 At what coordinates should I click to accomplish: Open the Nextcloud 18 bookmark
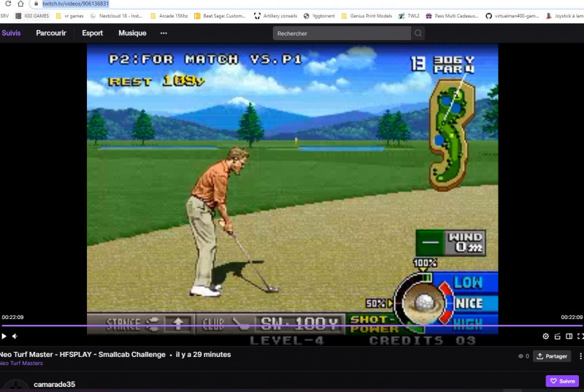pyautogui.click(x=116, y=16)
